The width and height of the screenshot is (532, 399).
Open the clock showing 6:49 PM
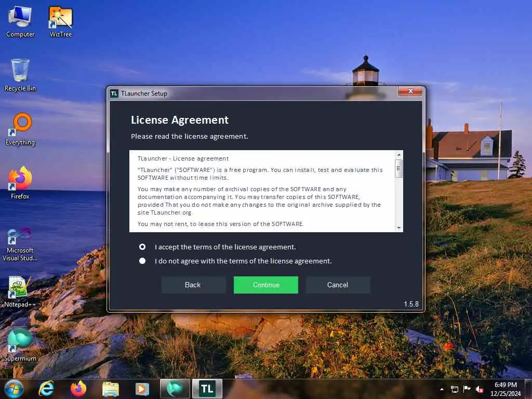506,389
